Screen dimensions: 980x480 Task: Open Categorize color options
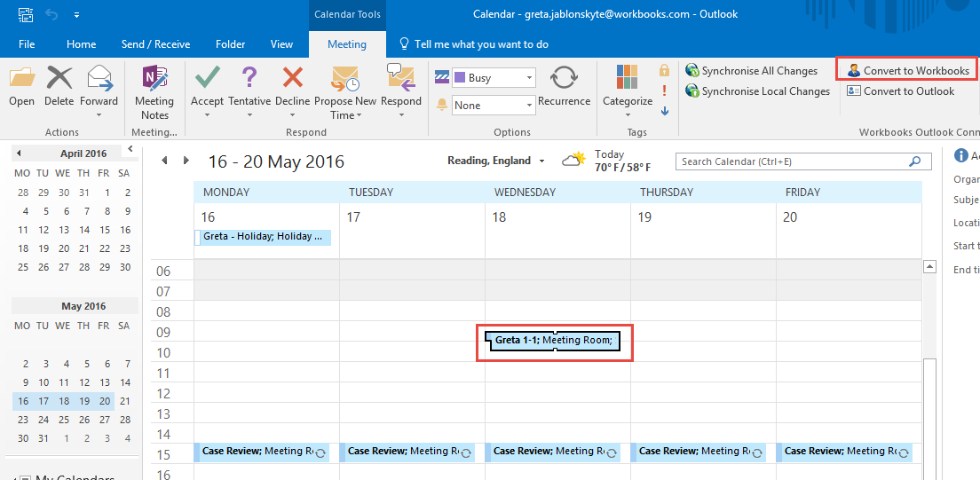(x=628, y=92)
